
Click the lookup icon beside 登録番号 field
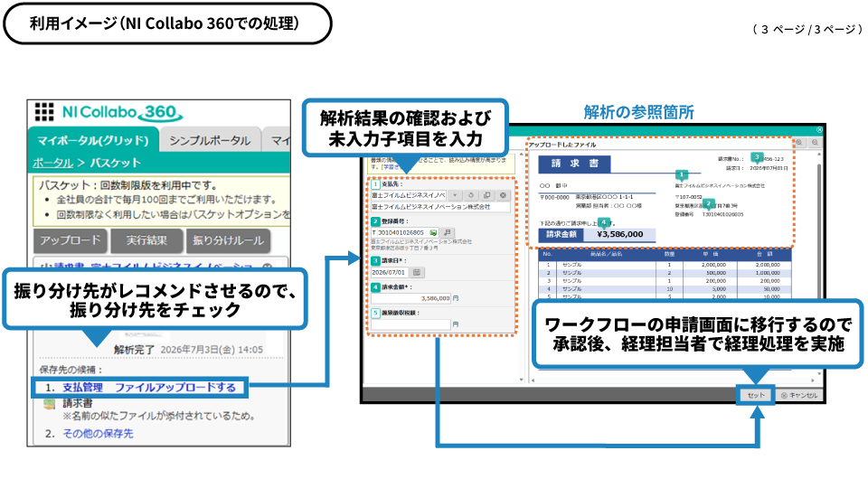coord(447,233)
